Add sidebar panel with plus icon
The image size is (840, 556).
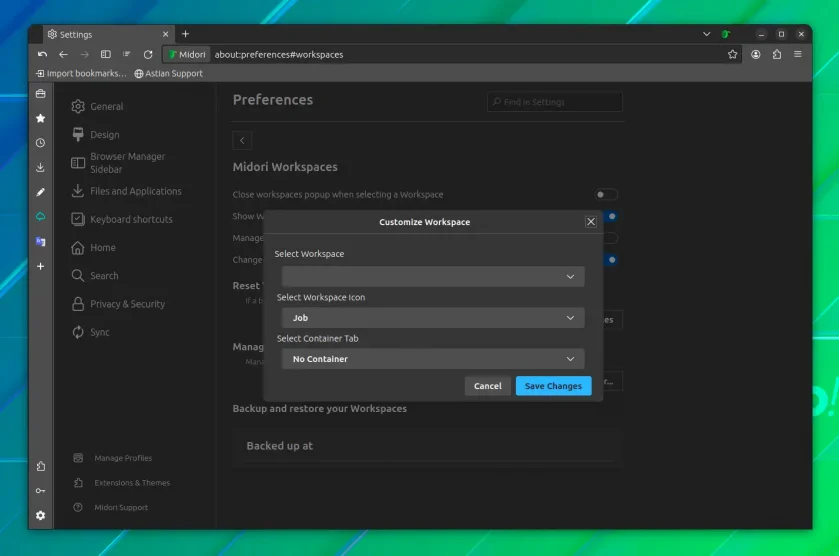pyautogui.click(x=41, y=266)
